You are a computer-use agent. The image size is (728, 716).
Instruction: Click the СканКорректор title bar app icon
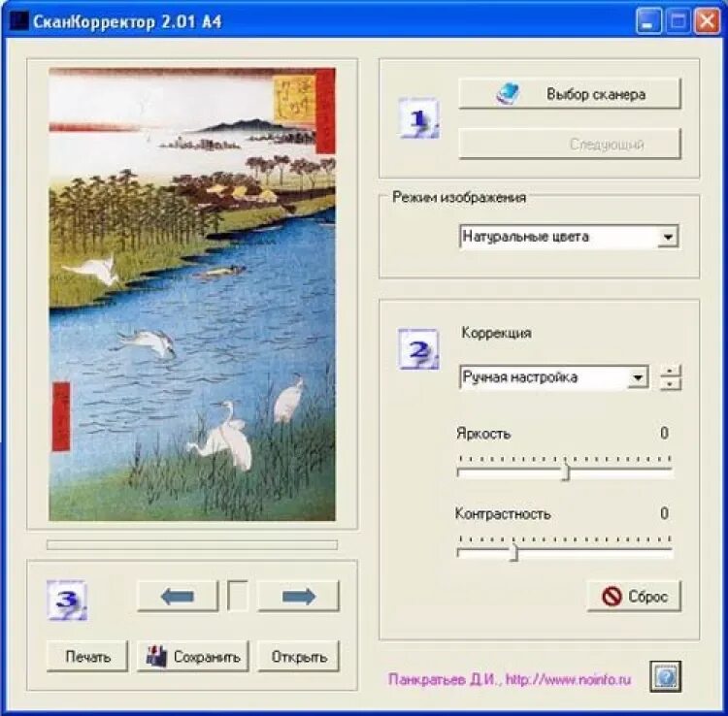(x=18, y=21)
